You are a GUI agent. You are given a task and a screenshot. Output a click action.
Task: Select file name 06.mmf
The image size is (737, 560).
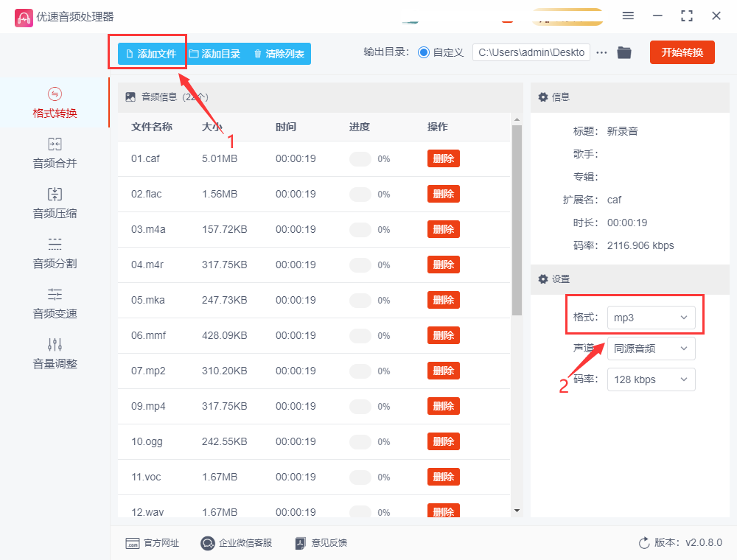point(149,335)
